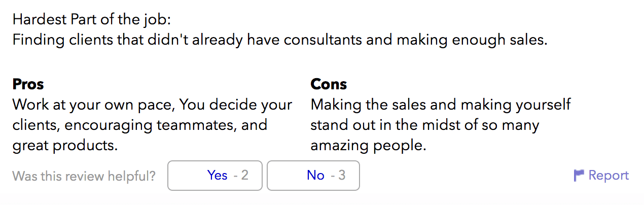Click the 'amazing people.' text
The height and width of the screenshot is (205, 644).
[x=368, y=146]
